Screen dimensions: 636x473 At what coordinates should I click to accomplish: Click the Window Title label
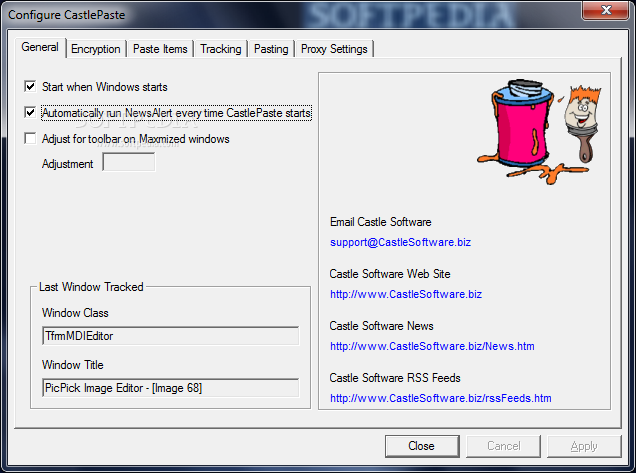pos(73,365)
